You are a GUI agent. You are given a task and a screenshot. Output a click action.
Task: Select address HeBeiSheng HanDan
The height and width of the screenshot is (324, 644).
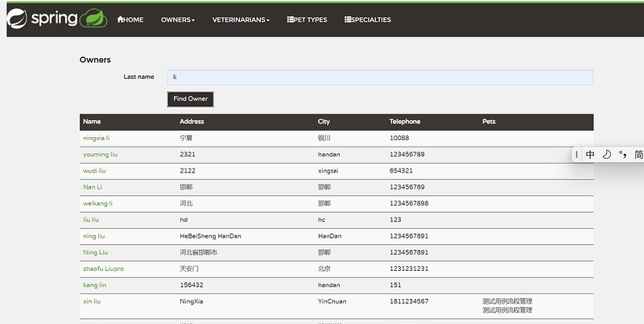point(210,236)
